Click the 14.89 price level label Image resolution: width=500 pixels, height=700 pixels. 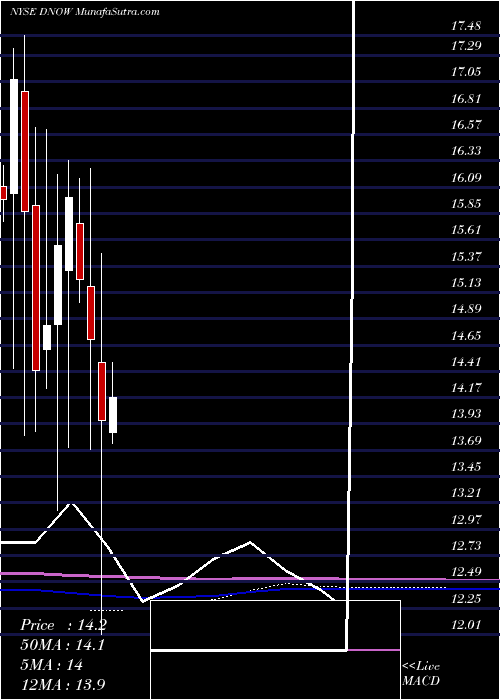[x=466, y=309]
